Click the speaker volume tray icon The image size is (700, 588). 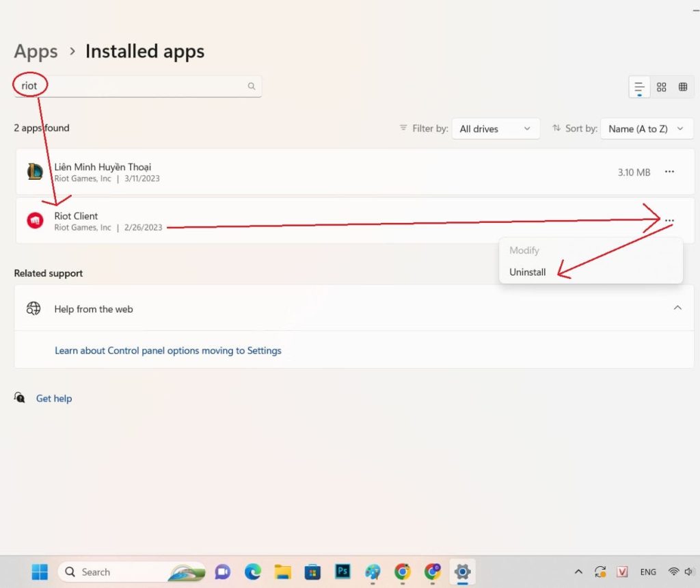tap(689, 572)
